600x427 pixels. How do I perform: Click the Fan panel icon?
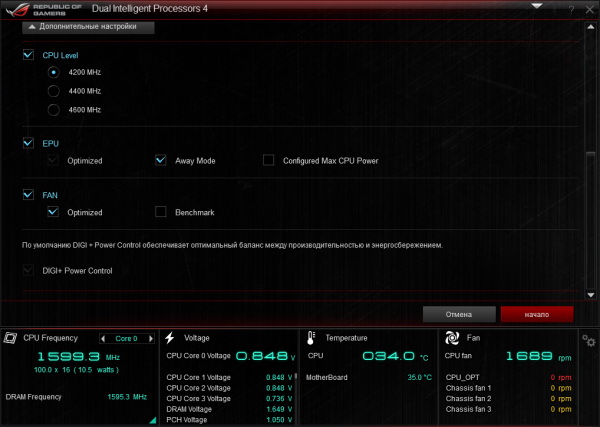tap(452, 338)
